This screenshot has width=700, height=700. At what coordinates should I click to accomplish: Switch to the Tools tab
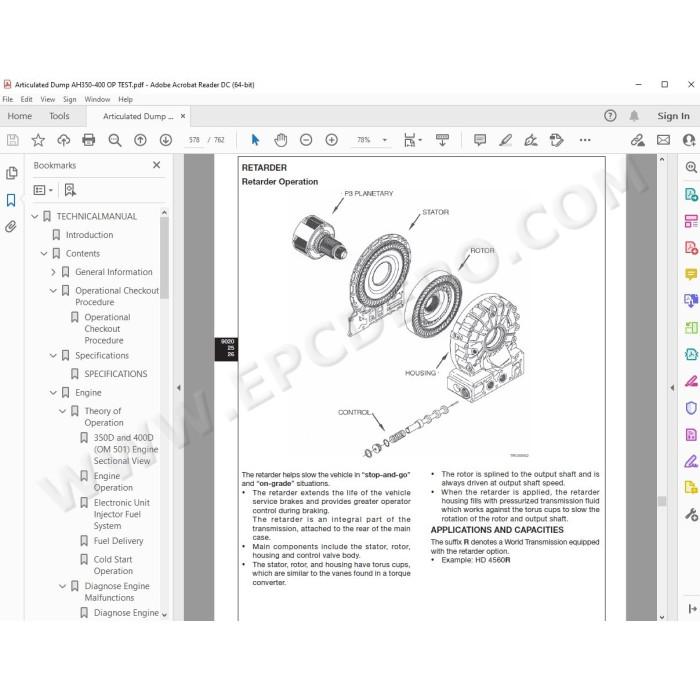pyautogui.click(x=59, y=116)
